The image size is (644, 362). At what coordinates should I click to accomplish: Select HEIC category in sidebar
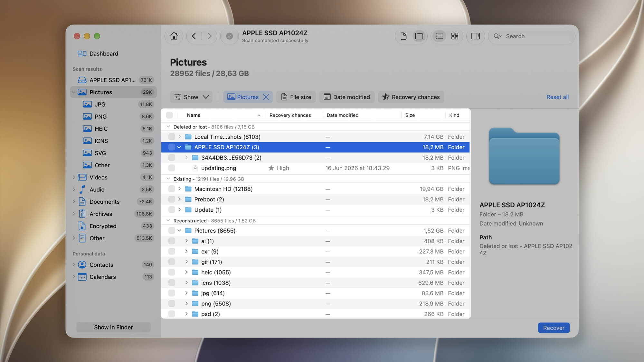(113, 129)
